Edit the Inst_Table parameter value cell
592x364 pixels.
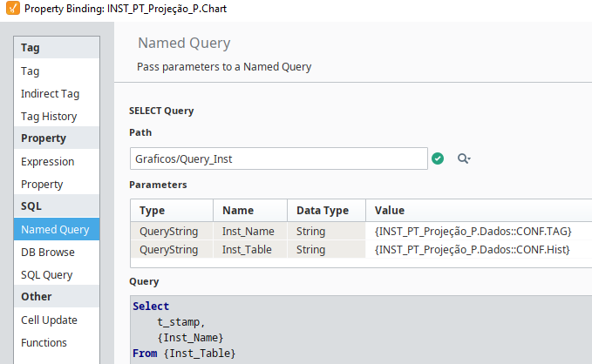pyautogui.click(x=472, y=250)
